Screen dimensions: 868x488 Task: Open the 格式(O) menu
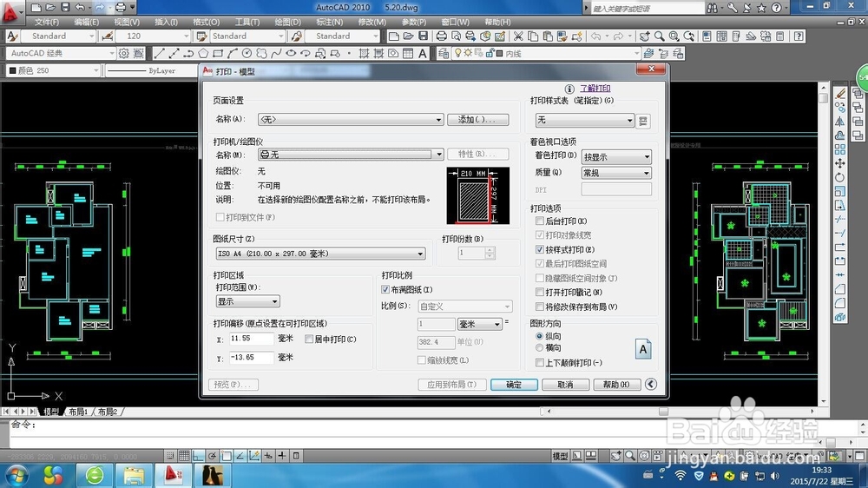207,23
